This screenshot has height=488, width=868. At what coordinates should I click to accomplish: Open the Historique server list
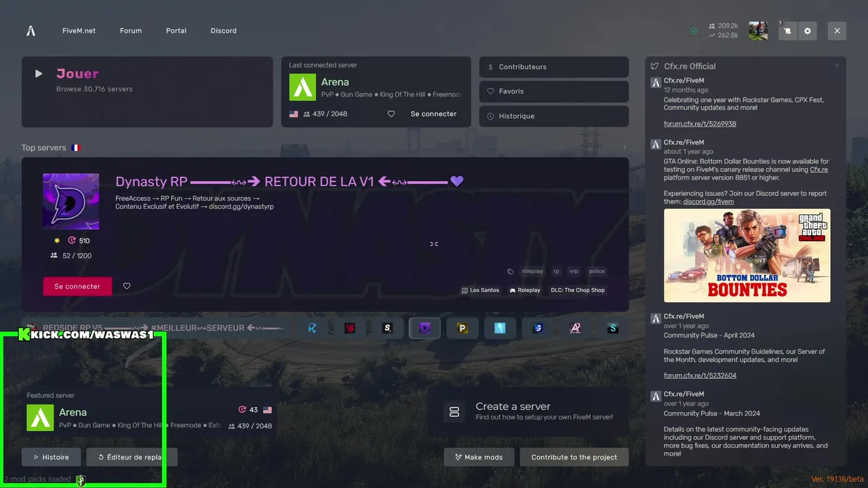(554, 116)
